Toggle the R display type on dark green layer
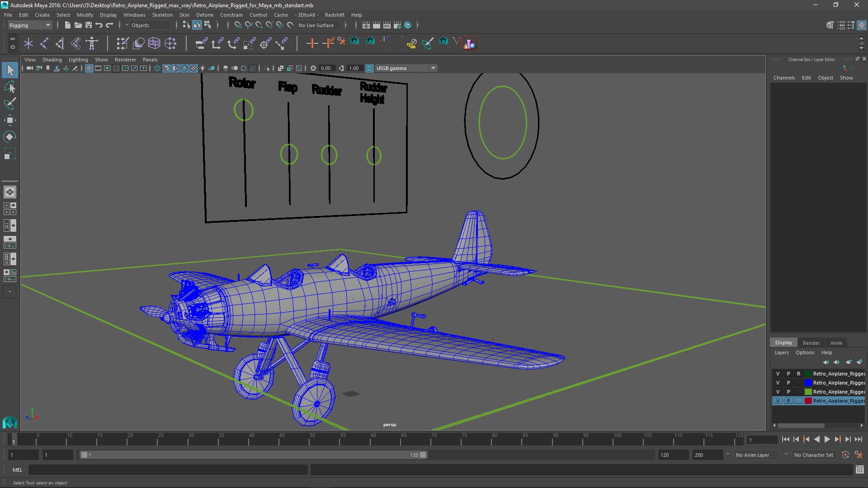The width and height of the screenshot is (868, 488). pos(798,374)
